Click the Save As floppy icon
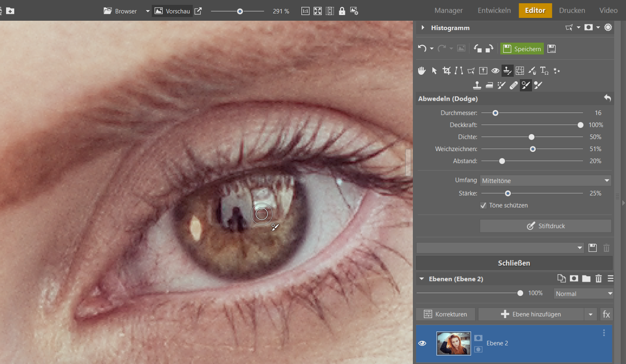Viewport: 626px width, 364px height. pyautogui.click(x=552, y=49)
